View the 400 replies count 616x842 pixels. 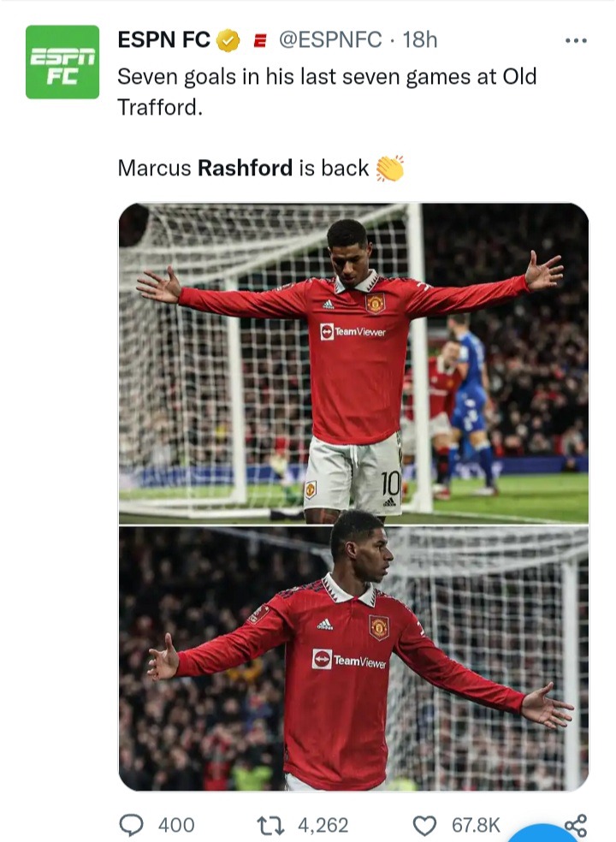176,826
